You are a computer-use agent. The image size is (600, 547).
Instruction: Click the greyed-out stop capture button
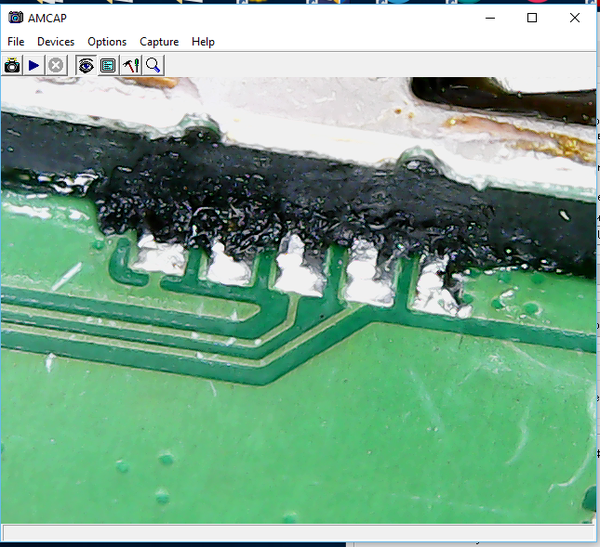point(56,66)
